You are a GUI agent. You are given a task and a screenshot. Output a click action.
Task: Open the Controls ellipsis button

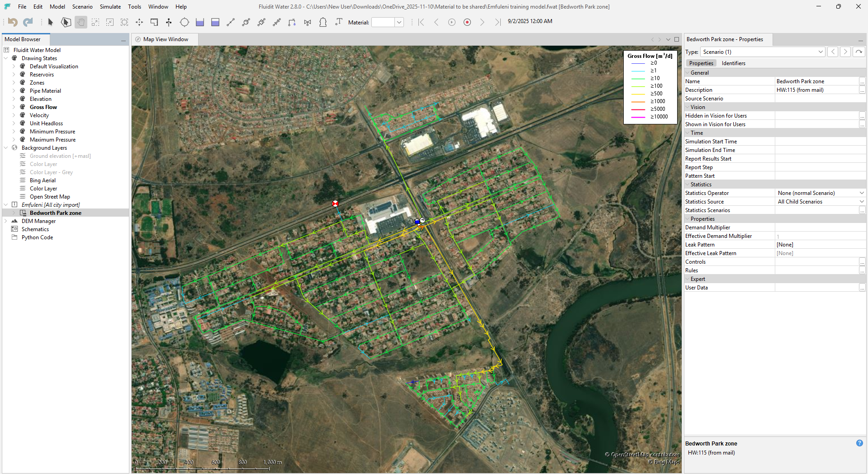(862, 262)
